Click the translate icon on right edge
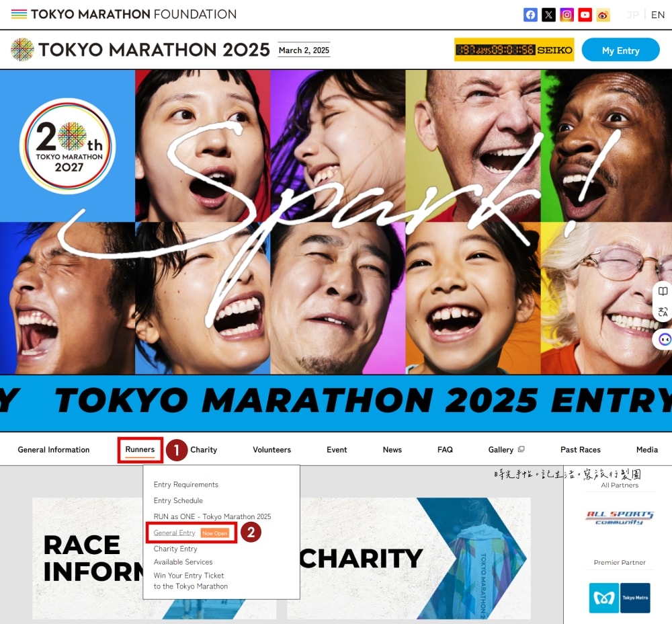672x624 pixels. (663, 312)
